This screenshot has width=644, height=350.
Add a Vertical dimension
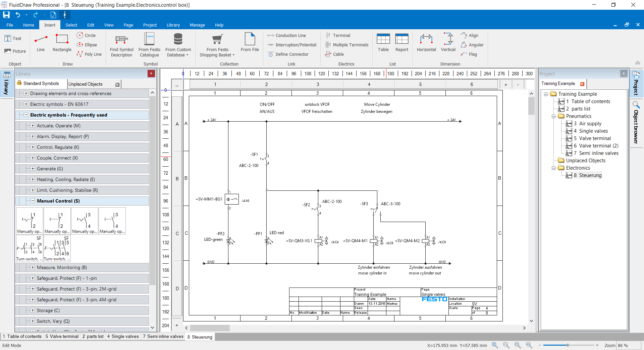click(448, 43)
